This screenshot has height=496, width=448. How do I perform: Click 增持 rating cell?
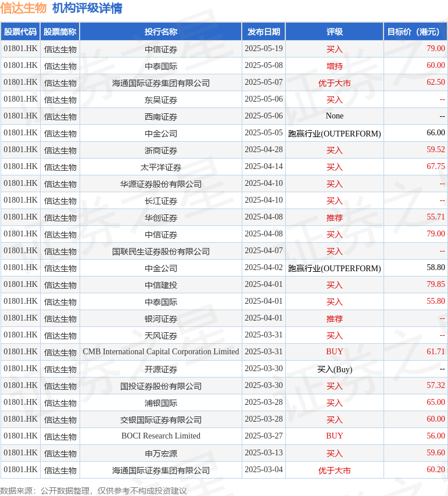tap(335, 66)
